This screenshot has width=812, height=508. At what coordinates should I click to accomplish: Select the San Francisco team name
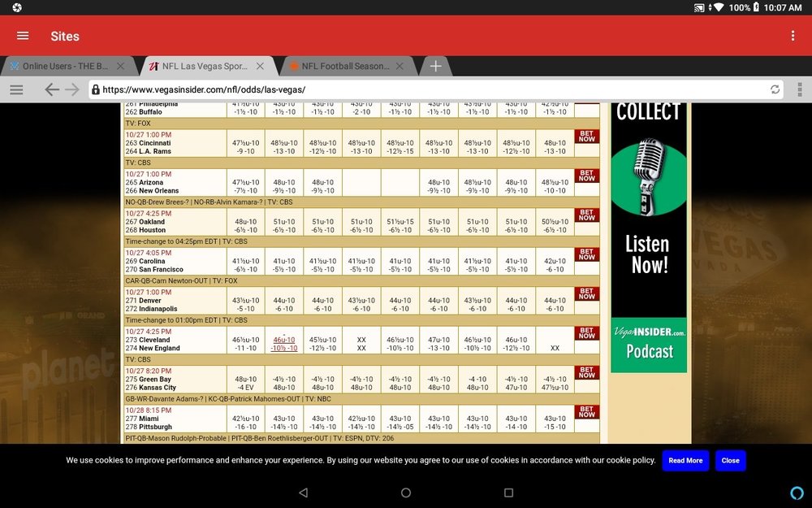[x=161, y=270]
